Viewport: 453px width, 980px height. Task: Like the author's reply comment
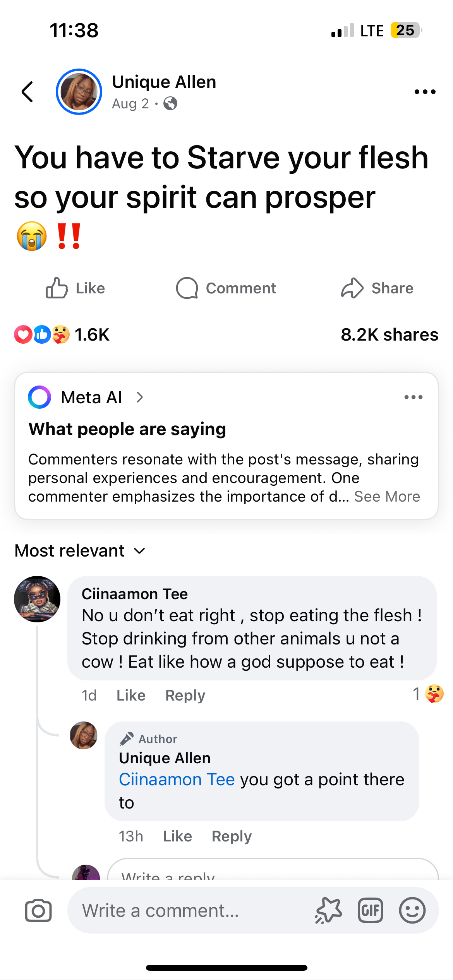pos(177,836)
